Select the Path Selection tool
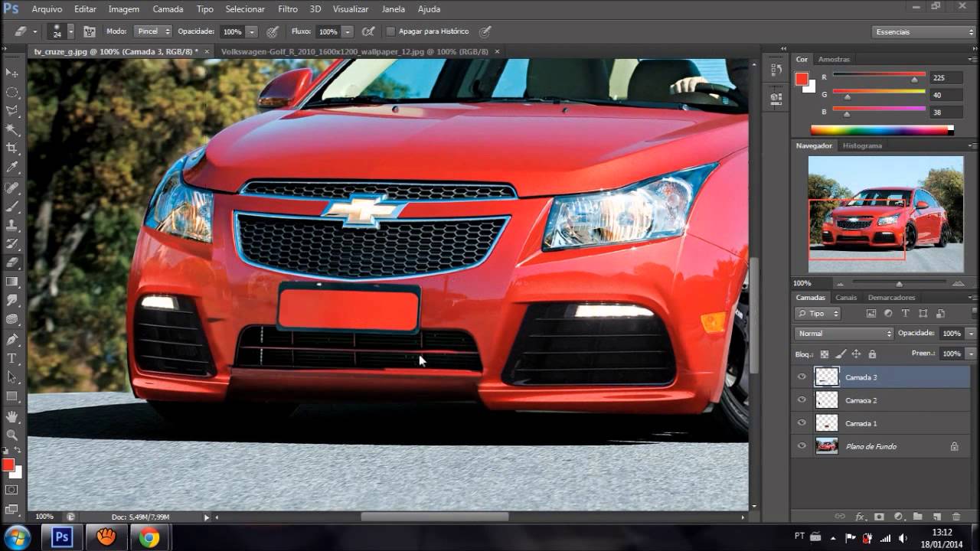This screenshot has height=551, width=980. (x=12, y=377)
